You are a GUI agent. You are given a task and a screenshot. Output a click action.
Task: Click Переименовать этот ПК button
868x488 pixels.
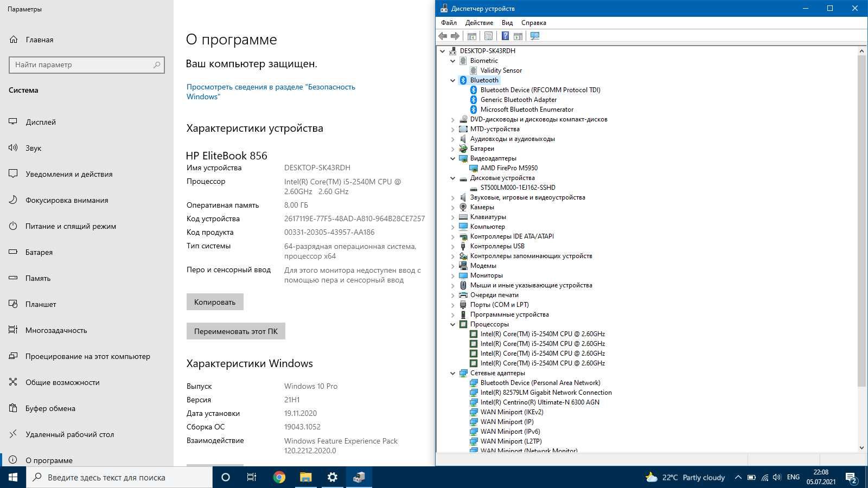[x=236, y=331]
